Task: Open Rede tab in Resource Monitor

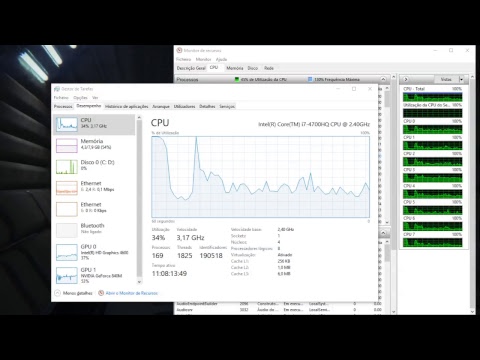Action: coord(269,68)
